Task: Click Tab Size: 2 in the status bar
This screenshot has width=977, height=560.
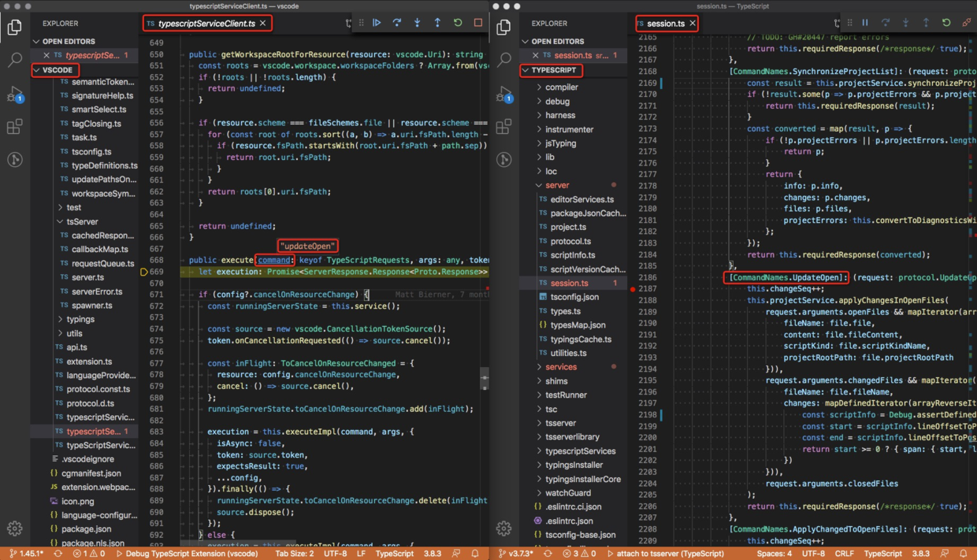Action: [x=294, y=554]
